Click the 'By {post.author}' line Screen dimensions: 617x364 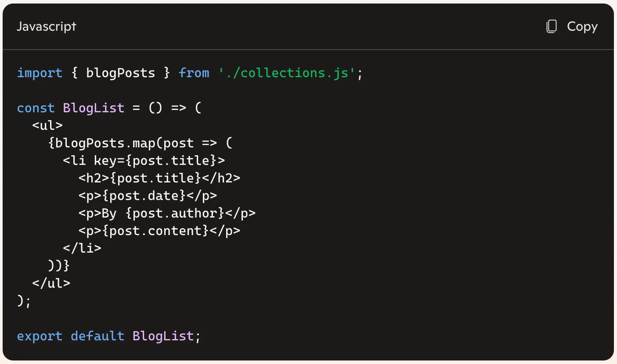coord(167,213)
